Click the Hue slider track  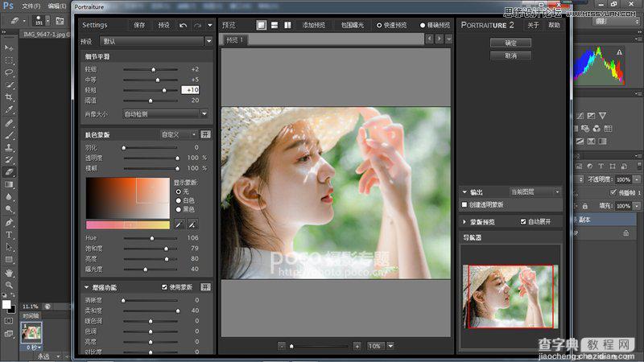pos(151,238)
